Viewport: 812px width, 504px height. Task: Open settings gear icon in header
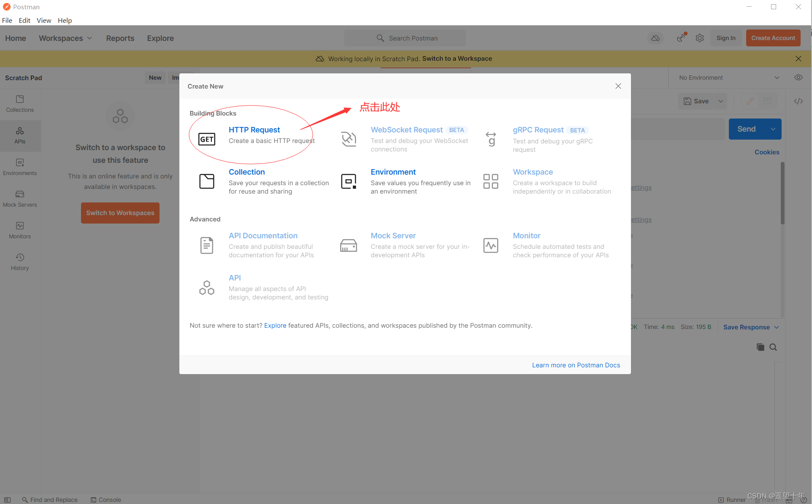(x=700, y=38)
